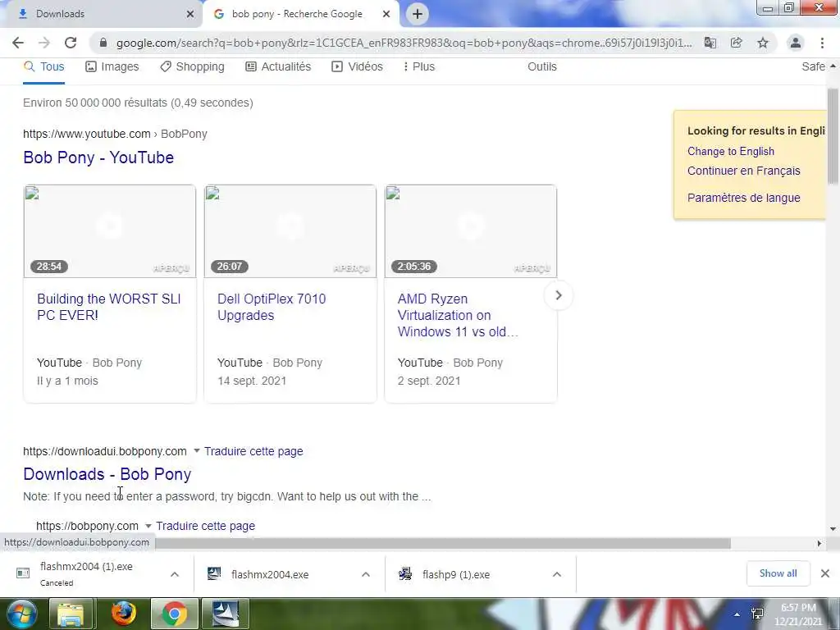The height and width of the screenshot is (630, 840).
Task: Click the Environ 50 000 000 résultats text
Action: point(138,103)
